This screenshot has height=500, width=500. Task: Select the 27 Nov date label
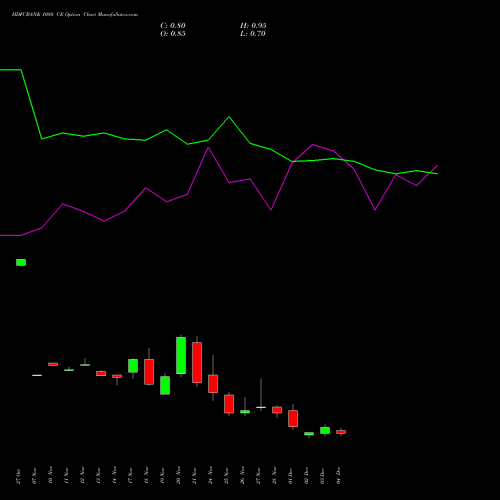point(258,476)
